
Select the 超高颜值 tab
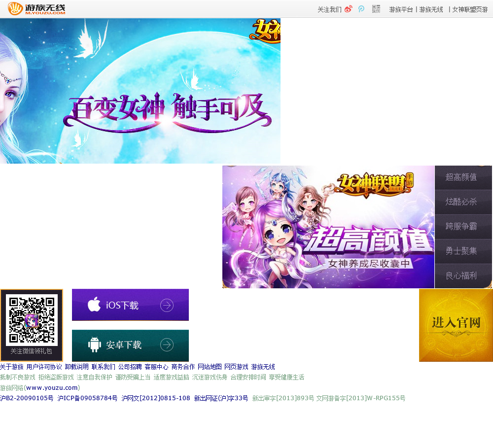463,177
